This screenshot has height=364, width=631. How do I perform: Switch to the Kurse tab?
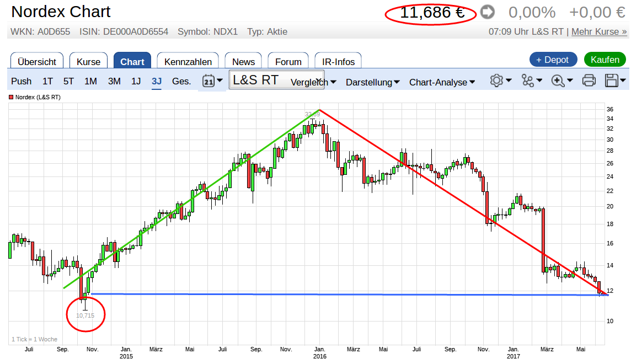coord(88,61)
